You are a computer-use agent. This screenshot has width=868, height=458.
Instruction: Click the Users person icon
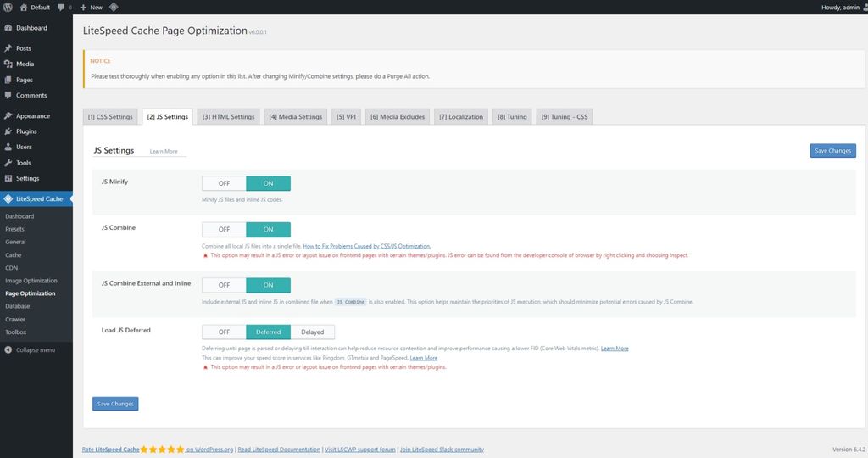pos(8,147)
